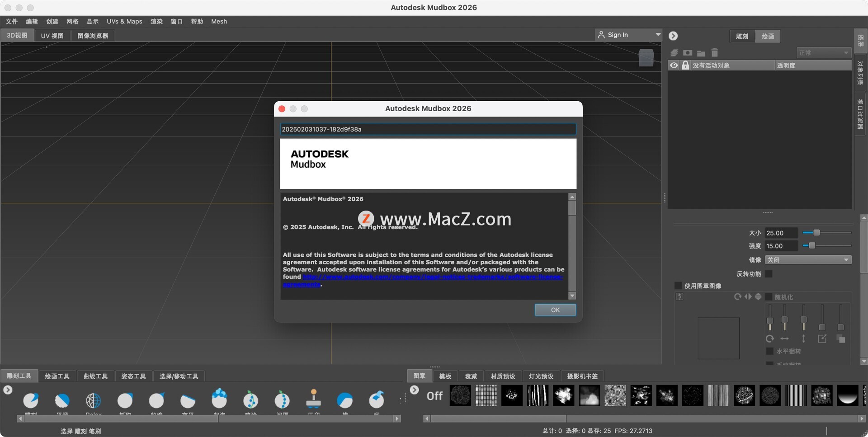Screen dimensions: 868x437
Task: Click the ViewCube in the 3D viewport
Action: pyautogui.click(x=646, y=58)
